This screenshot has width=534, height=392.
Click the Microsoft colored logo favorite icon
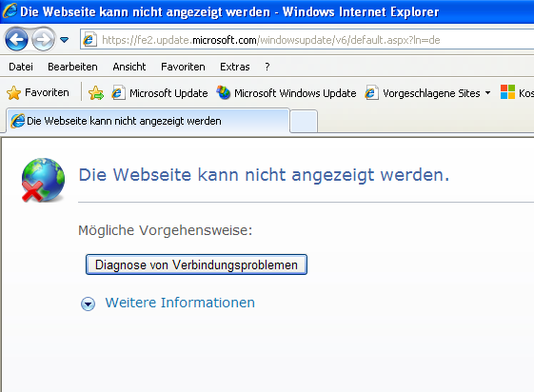507,92
